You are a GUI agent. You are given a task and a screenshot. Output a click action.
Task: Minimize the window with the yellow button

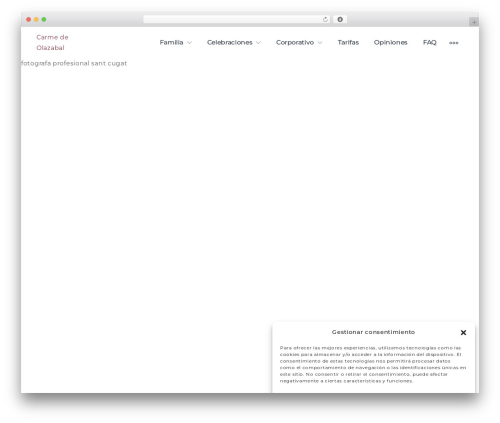pyautogui.click(x=36, y=19)
